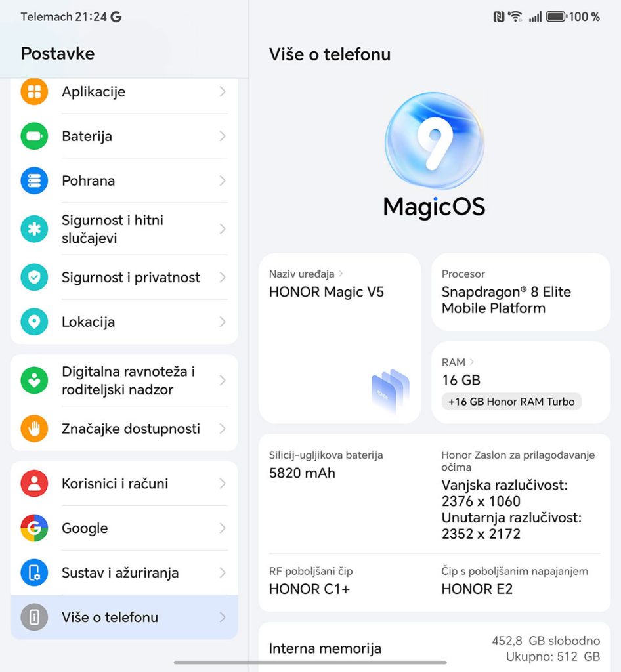
Task: Click the HONOR Magic V5 device card
Action: [340, 338]
